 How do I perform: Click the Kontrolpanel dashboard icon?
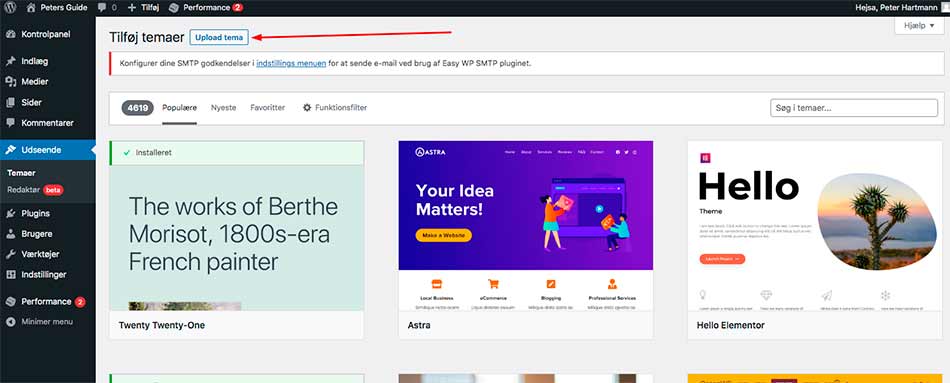tap(10, 35)
